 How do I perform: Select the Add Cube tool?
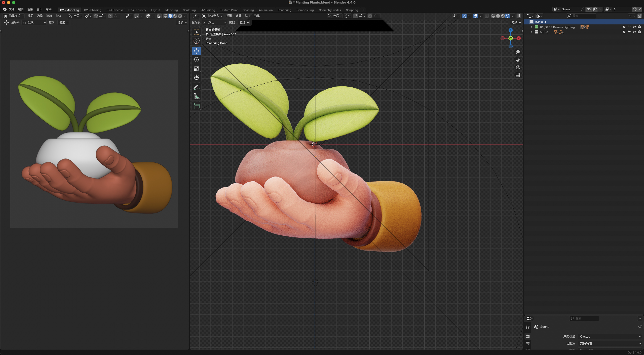tap(196, 106)
